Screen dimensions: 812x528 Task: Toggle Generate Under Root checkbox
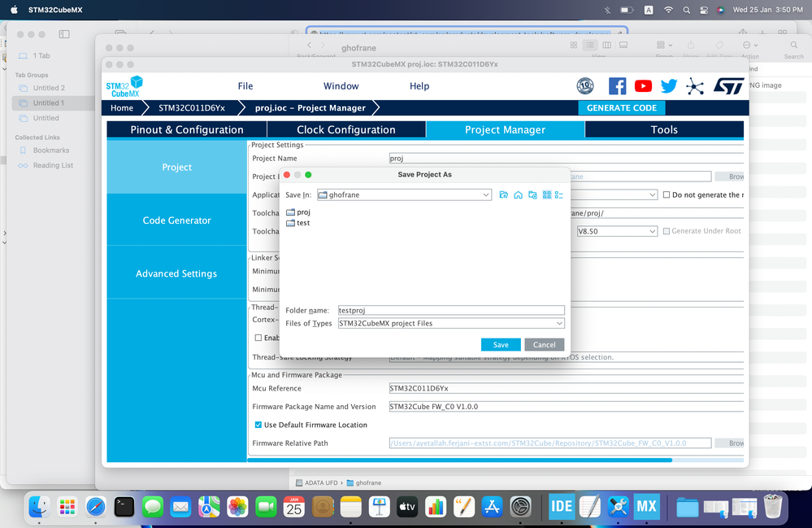667,231
